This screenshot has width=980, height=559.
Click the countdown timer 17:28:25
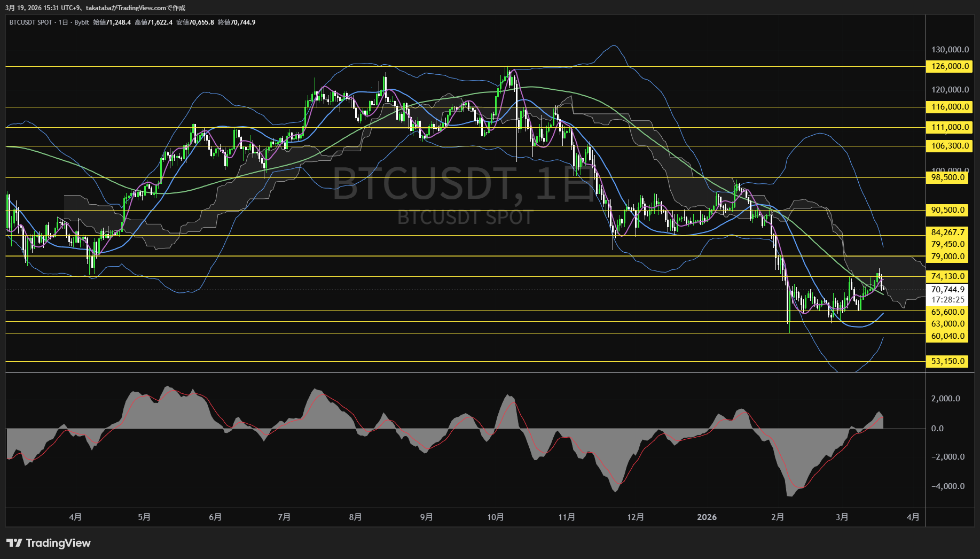pyautogui.click(x=947, y=299)
